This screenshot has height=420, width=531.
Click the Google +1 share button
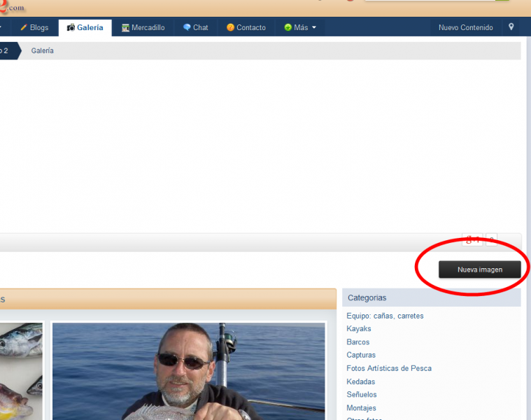click(x=473, y=240)
